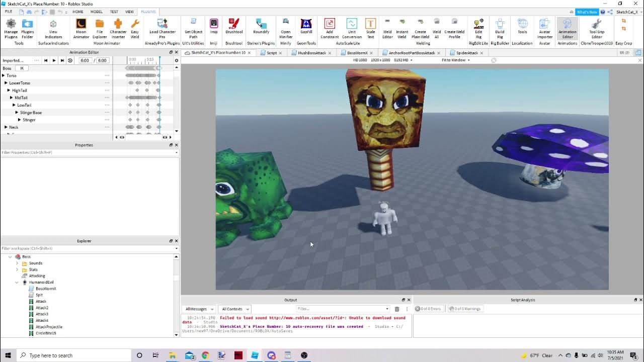Click Open Minifier
This screenshot has width=644, height=362.
tap(286, 29)
